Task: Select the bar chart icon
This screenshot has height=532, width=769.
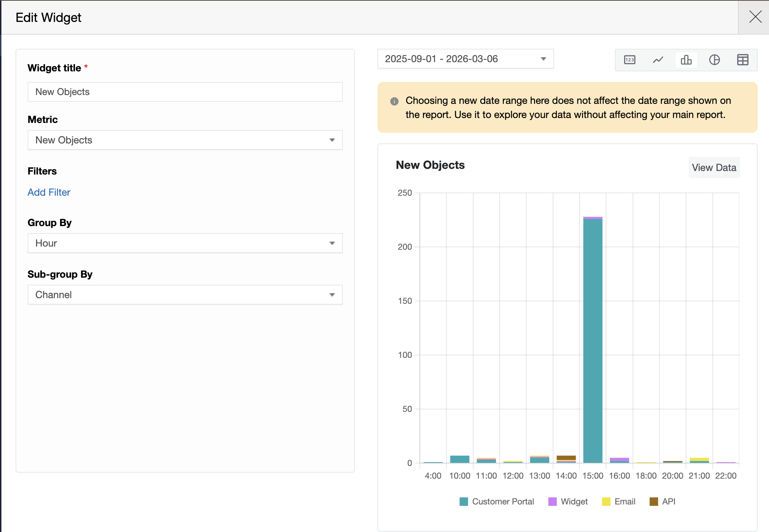Action: tap(686, 60)
